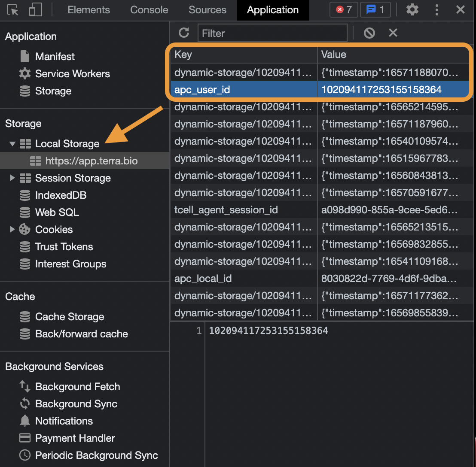Click value with timestamp 16540109574
Image resolution: width=476 pixels, height=467 pixels.
[x=395, y=141]
